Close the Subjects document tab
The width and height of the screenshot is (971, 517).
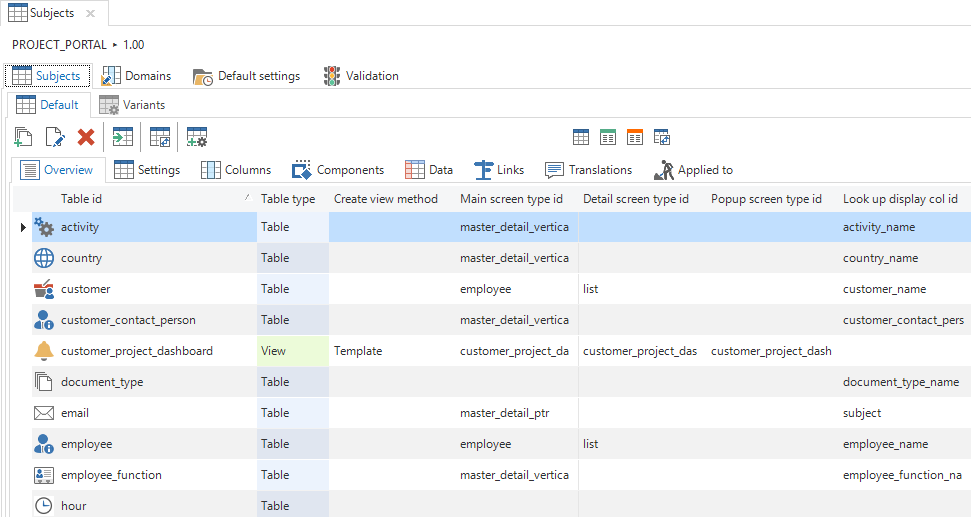tap(90, 13)
